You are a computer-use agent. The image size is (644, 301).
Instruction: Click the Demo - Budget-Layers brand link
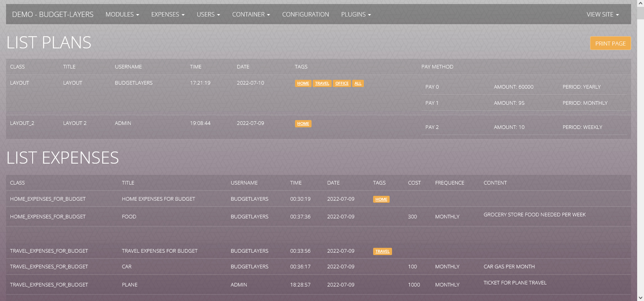[53, 15]
